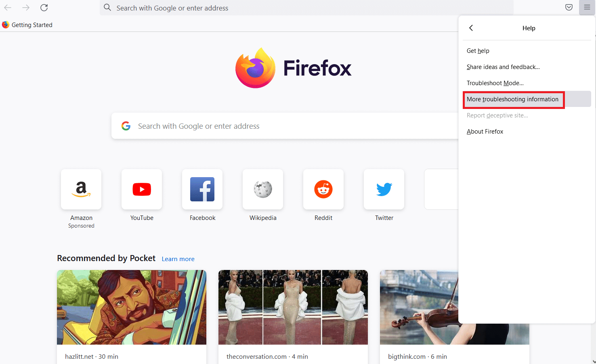Open the YouTube shortcut tile
Image resolution: width=596 pixels, height=364 pixels.
coord(142,189)
